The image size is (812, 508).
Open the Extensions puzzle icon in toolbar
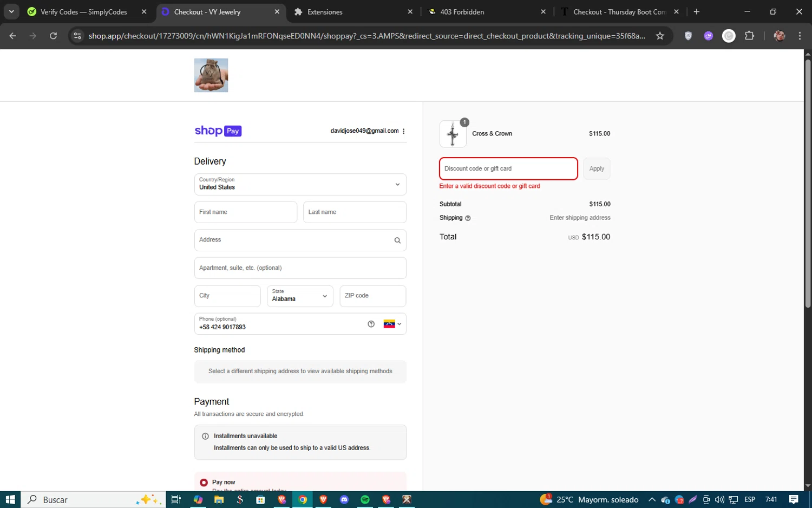pos(749,36)
